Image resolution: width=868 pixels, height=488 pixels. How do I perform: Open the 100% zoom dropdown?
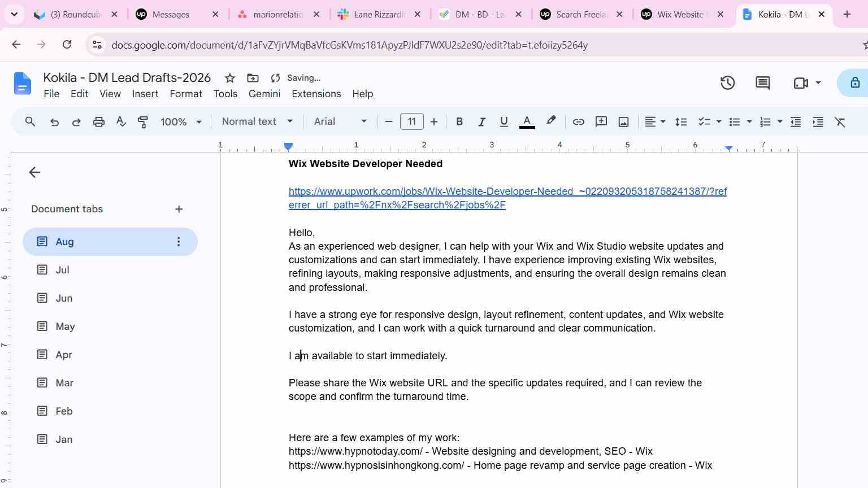181,121
